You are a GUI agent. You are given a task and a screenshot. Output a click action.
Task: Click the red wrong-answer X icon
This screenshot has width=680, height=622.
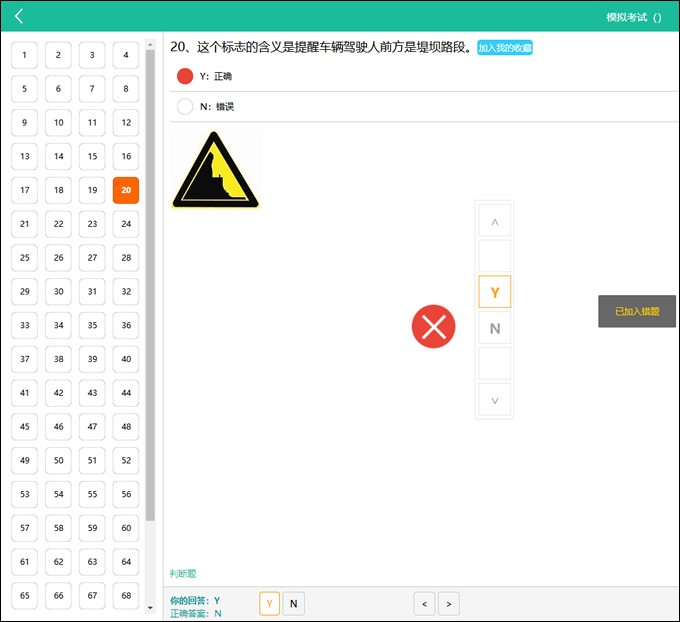tap(433, 327)
